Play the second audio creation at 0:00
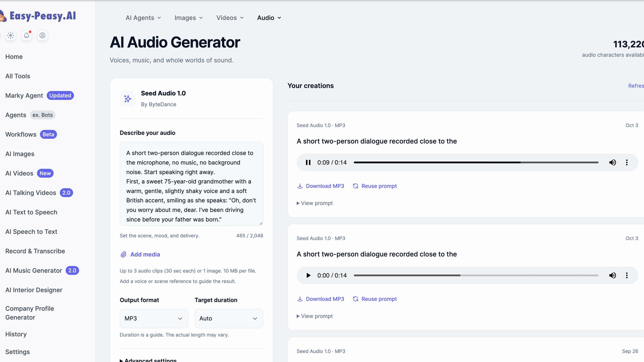Image resolution: width=644 pixels, height=362 pixels. [x=308, y=276]
